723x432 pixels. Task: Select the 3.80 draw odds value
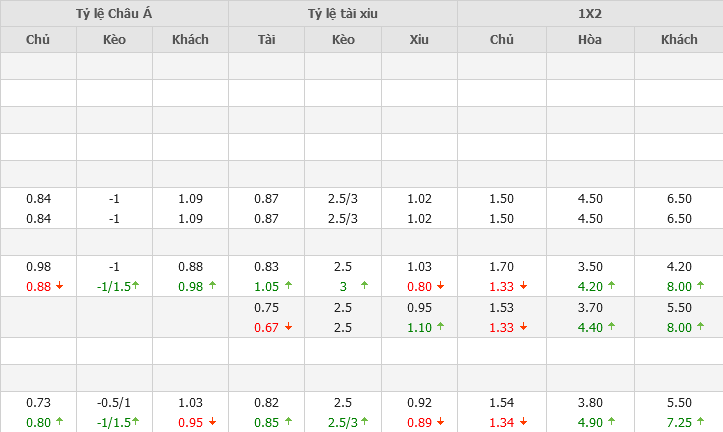[x=590, y=400]
